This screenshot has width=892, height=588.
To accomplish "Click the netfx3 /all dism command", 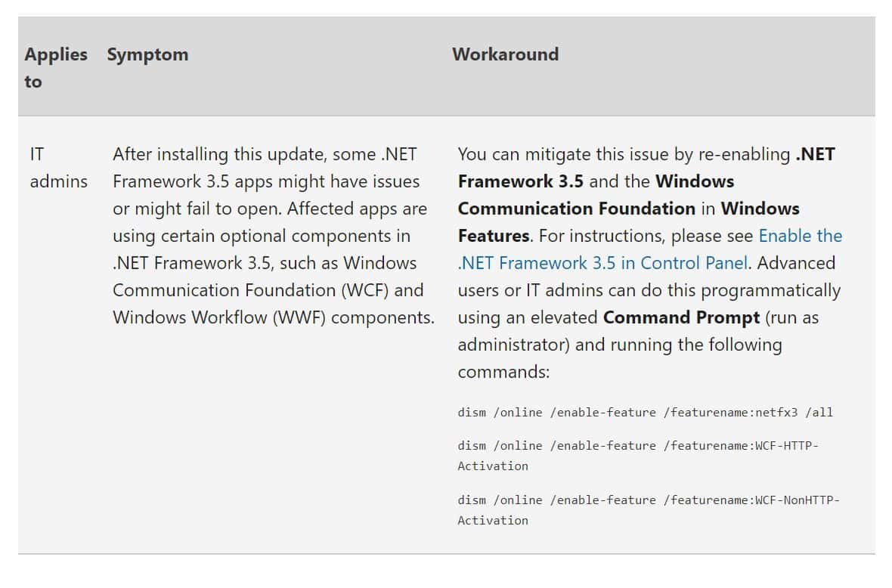I will point(645,413).
